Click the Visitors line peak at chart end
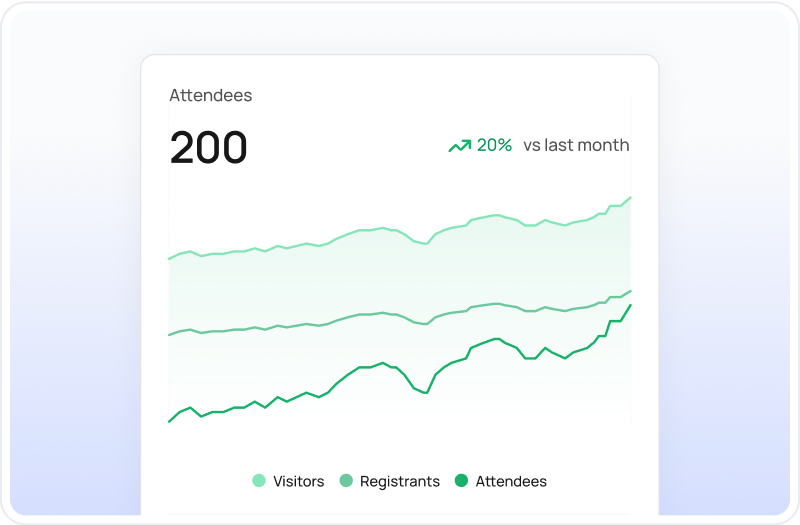 631,197
